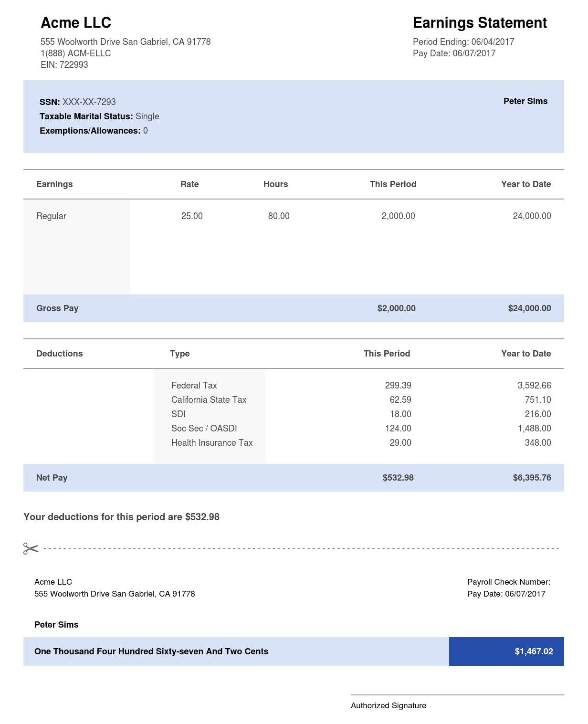Click the Hours column header
The width and height of the screenshot is (588, 724).
275,184
